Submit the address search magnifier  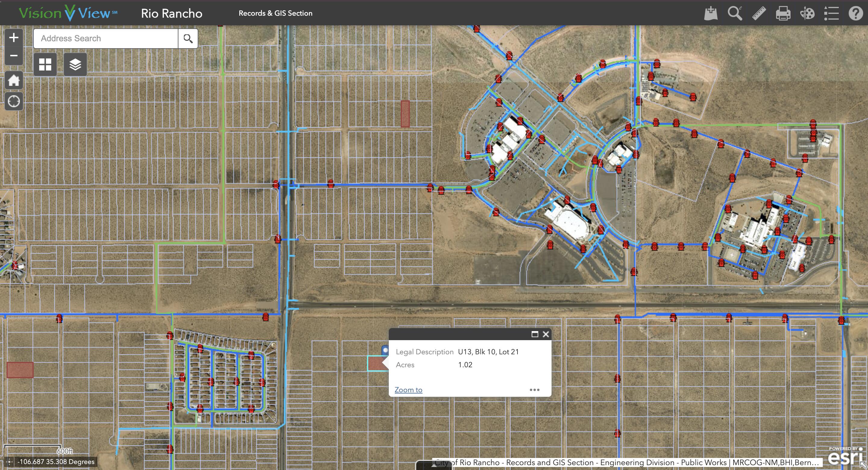[188, 38]
